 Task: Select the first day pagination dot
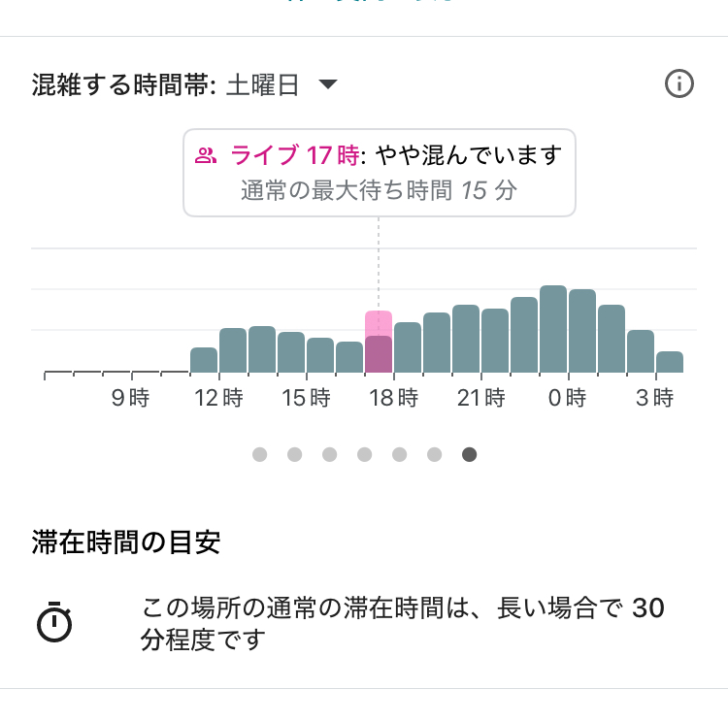click(259, 454)
